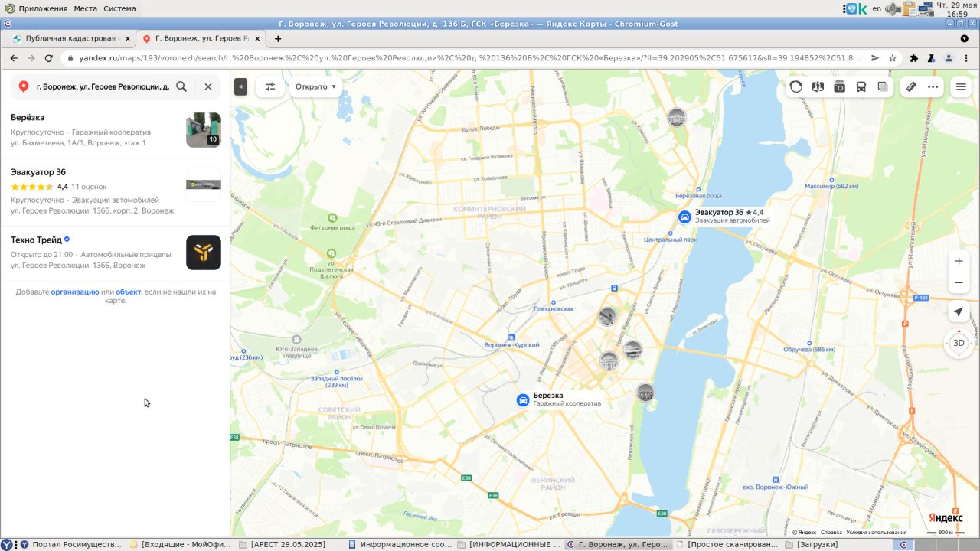
Task: Clear the search query with the X button
Action: (x=208, y=86)
